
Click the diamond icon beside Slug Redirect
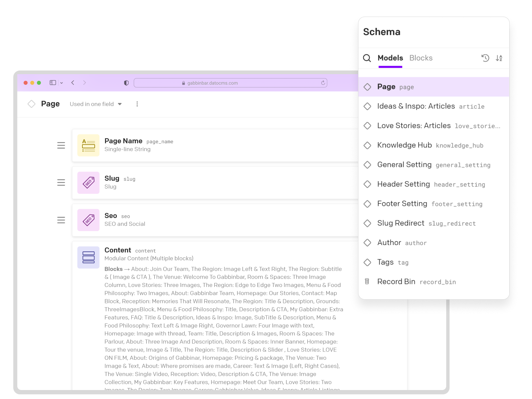(367, 223)
